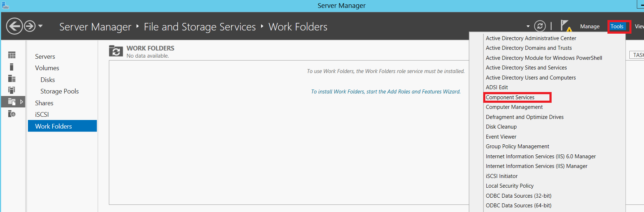644x212 pixels.
Task: Click the forward navigation arrow
Action: 30,26
